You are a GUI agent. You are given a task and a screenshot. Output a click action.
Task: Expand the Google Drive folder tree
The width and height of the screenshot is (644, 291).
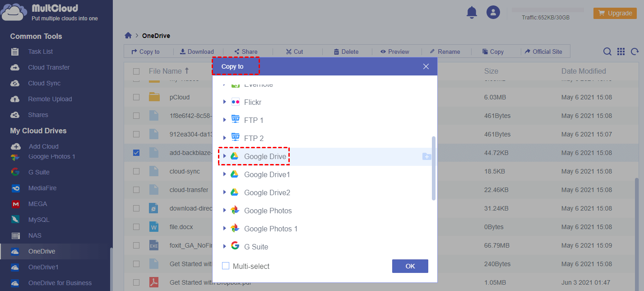tap(224, 156)
